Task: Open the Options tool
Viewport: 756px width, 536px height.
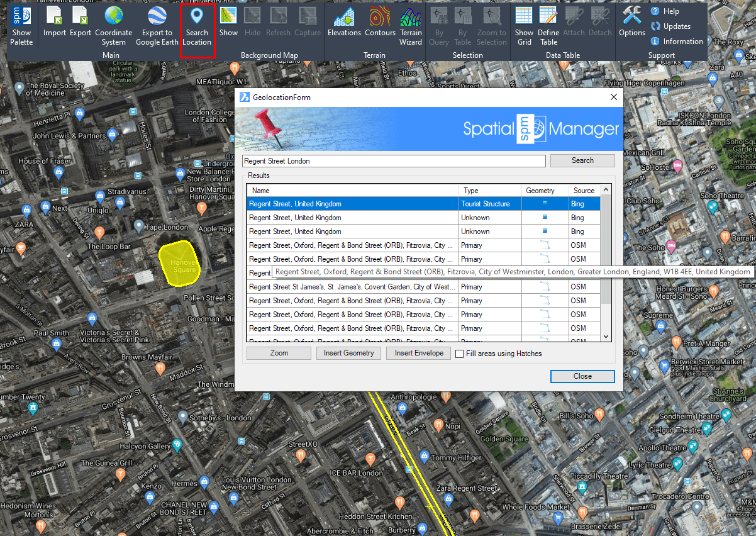Action: tap(632, 23)
